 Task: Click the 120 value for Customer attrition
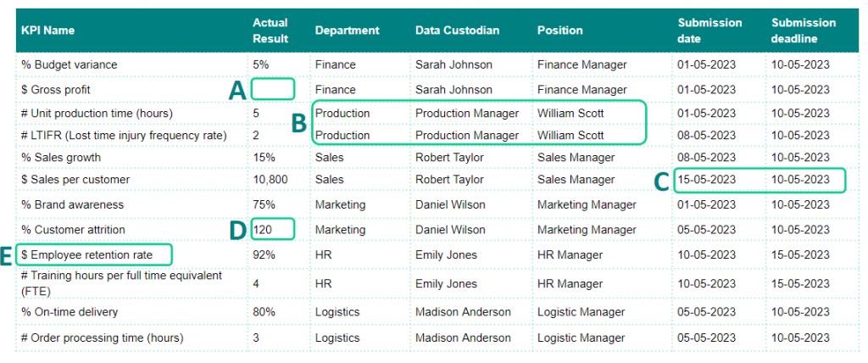(263, 229)
